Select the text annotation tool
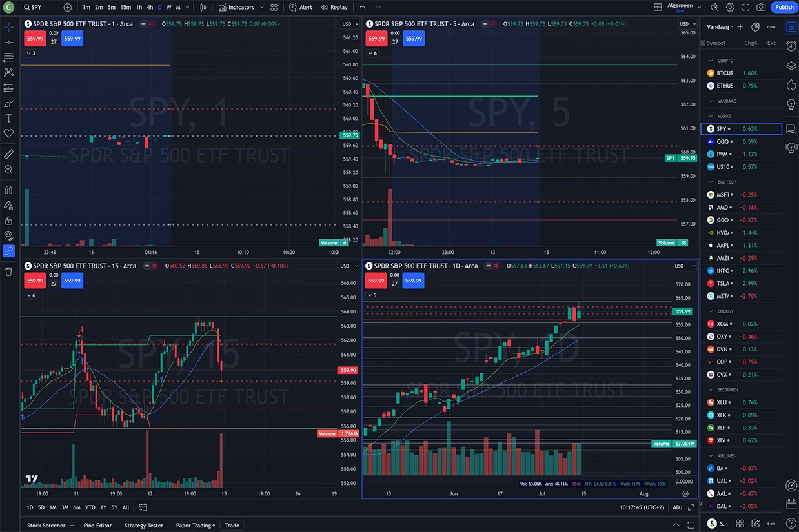799x532 pixels. [8, 118]
